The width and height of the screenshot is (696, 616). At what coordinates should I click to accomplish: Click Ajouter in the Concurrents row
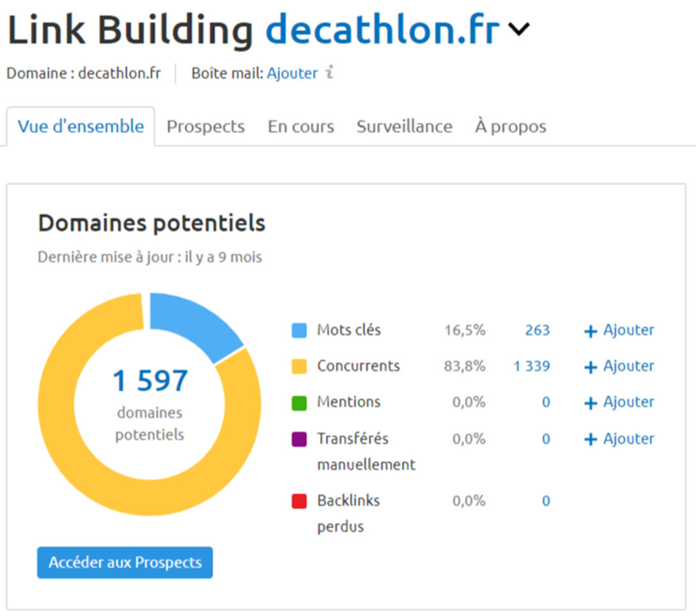(x=628, y=366)
